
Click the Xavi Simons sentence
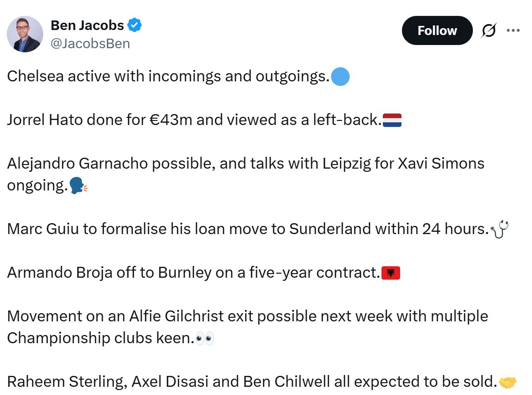coord(246,164)
